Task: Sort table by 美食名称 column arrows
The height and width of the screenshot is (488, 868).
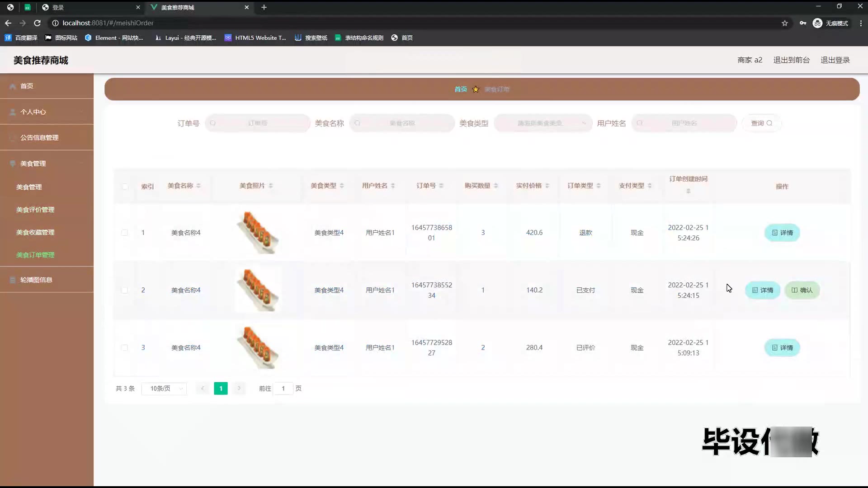Action: tap(198, 186)
